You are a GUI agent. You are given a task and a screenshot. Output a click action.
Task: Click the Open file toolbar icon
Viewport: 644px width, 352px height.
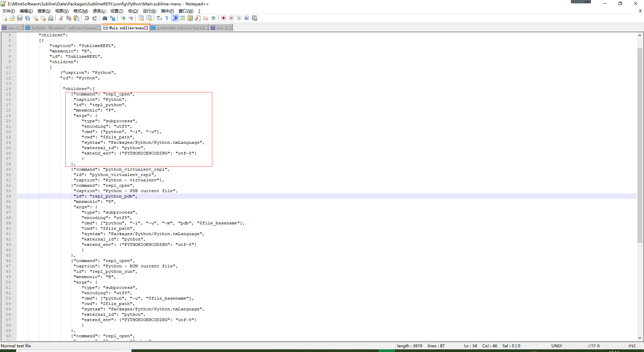(12, 18)
